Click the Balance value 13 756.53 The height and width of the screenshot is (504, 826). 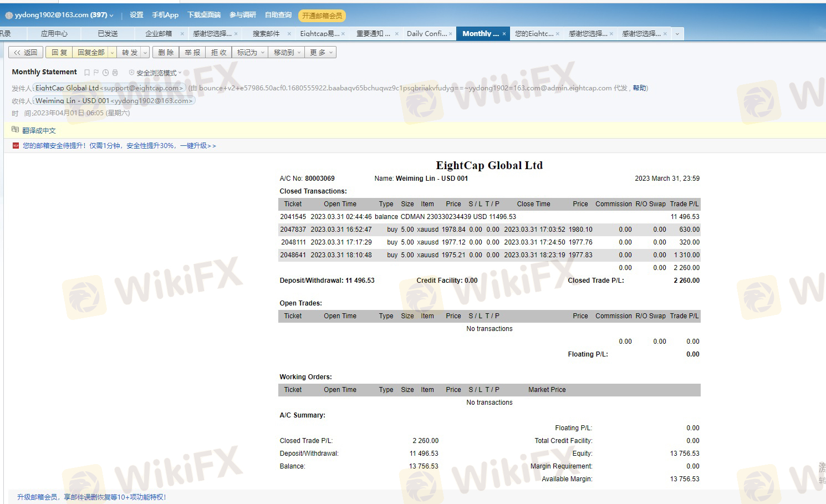(x=424, y=466)
